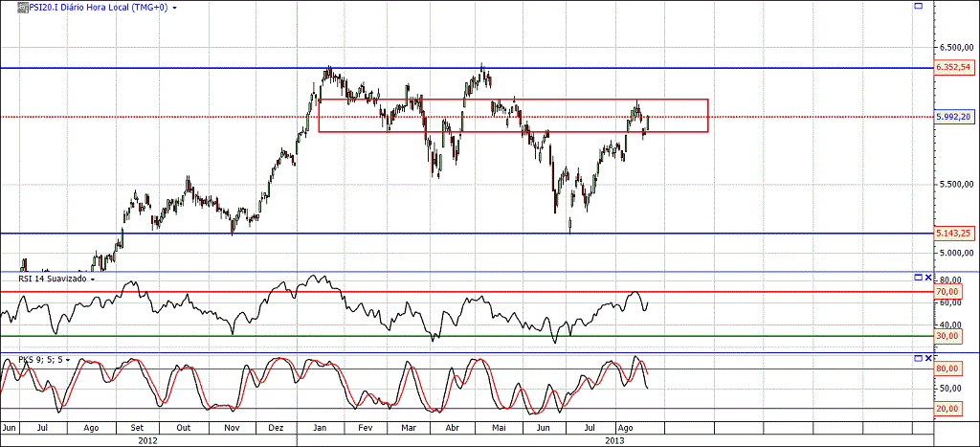This screenshot has height=447, width=980.
Task: Click the Nov month label on time axis
Action: (x=232, y=429)
